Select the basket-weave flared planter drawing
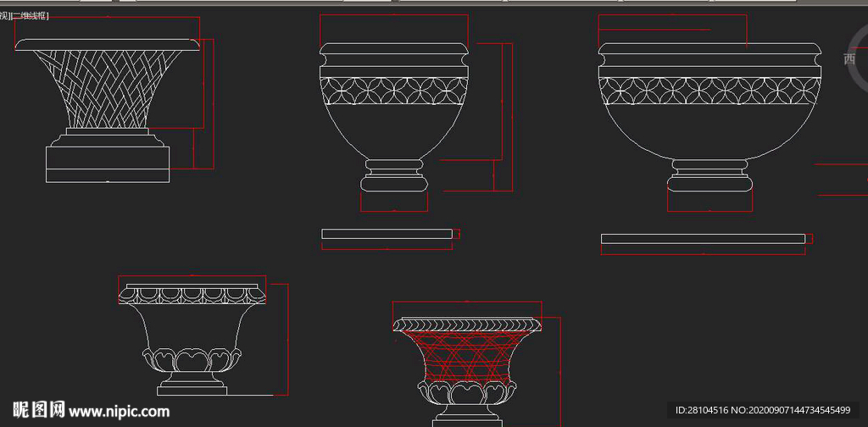Screen dimensions: 868x427 (108, 111)
